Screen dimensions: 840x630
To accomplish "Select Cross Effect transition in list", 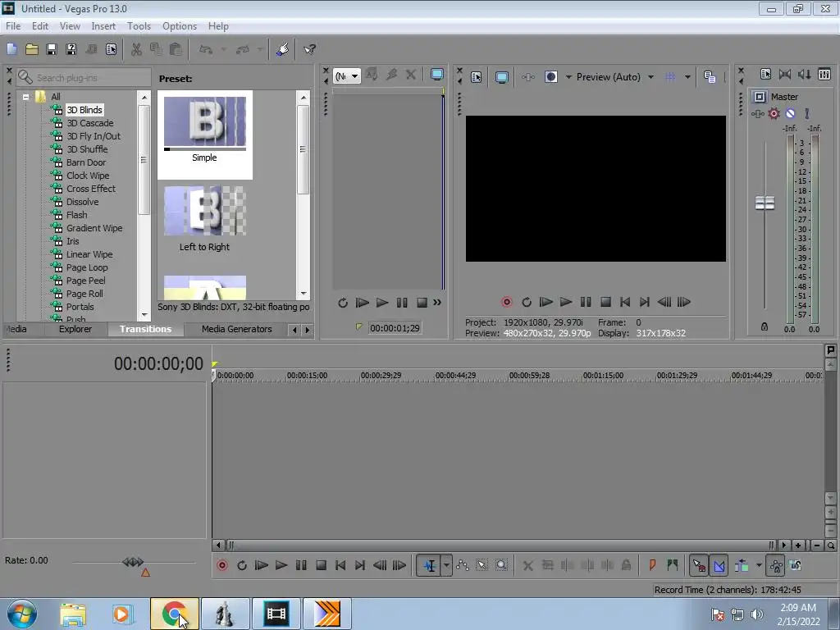I will click(90, 189).
